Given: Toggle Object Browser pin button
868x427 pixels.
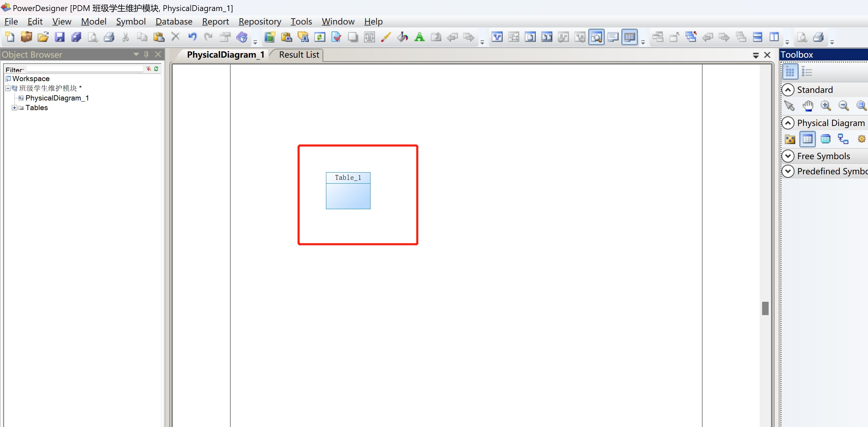Looking at the screenshot, I should [146, 55].
